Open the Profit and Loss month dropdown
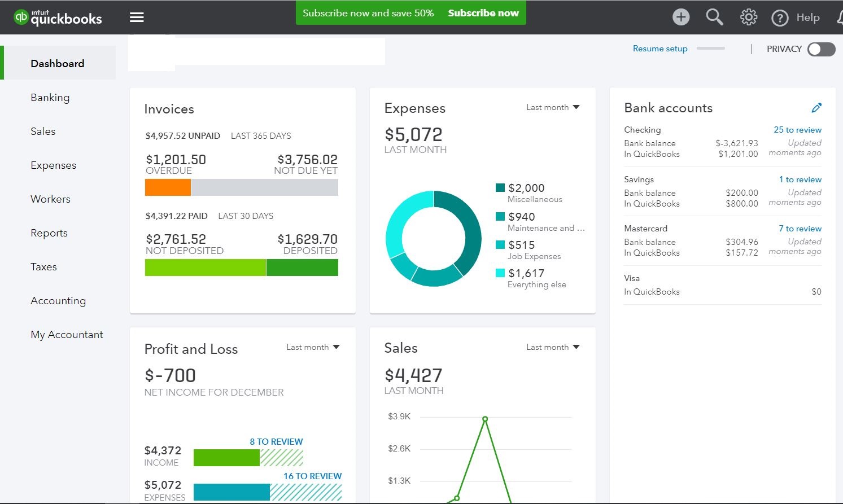The width and height of the screenshot is (843, 504). 313,347
